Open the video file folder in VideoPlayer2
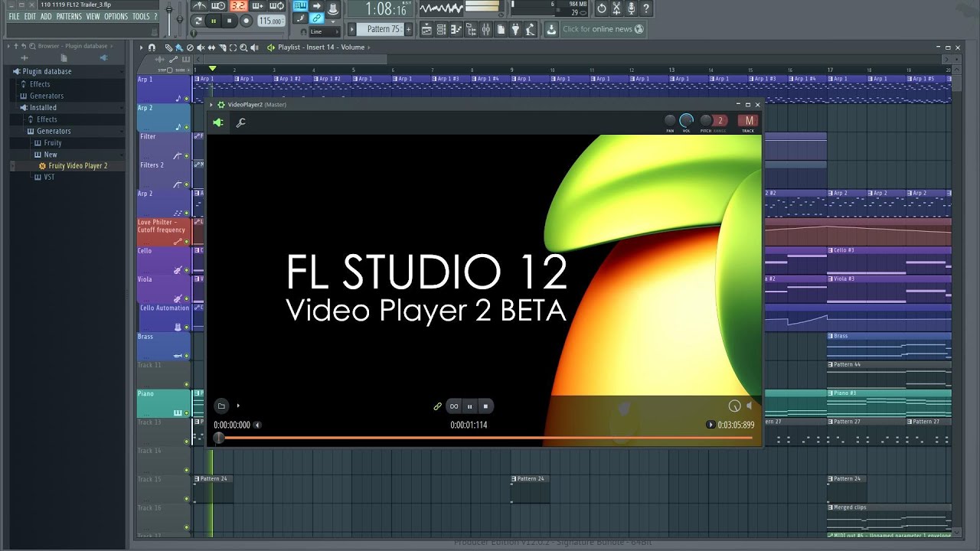Viewport: 980px width, 551px height. pos(221,406)
